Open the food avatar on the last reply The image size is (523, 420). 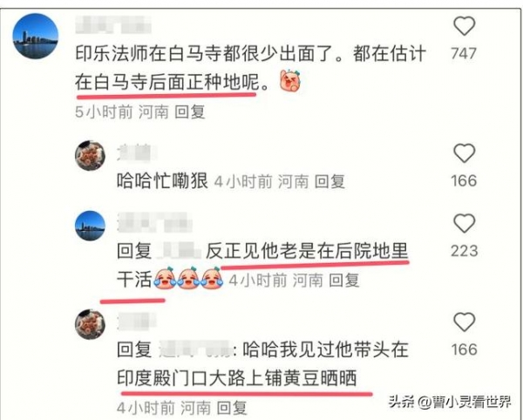90,324
